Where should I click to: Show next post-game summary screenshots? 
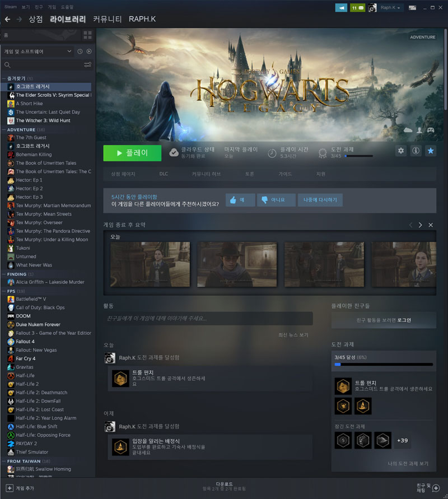pos(421,225)
